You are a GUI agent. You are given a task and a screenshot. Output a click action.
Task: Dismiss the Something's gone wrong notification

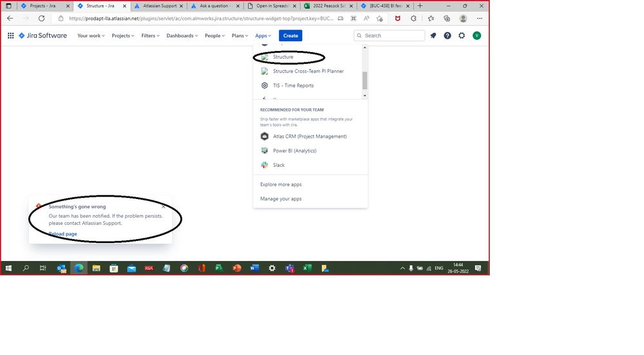(164, 206)
